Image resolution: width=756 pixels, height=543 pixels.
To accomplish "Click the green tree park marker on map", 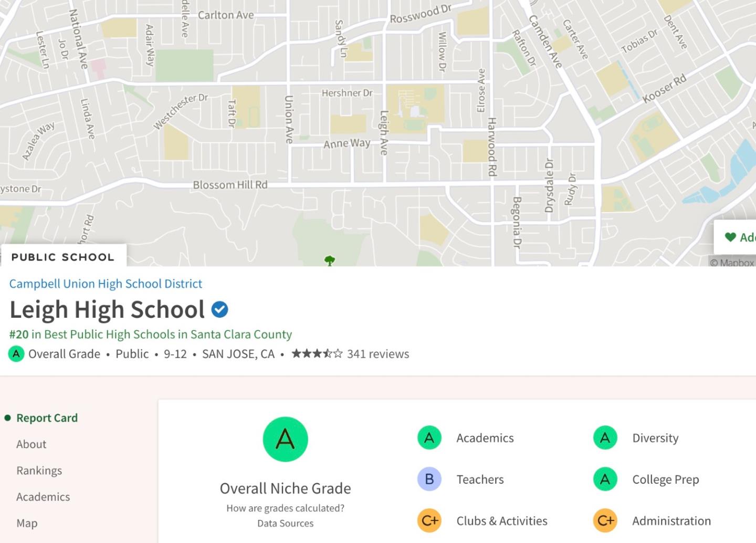I will click(x=330, y=260).
